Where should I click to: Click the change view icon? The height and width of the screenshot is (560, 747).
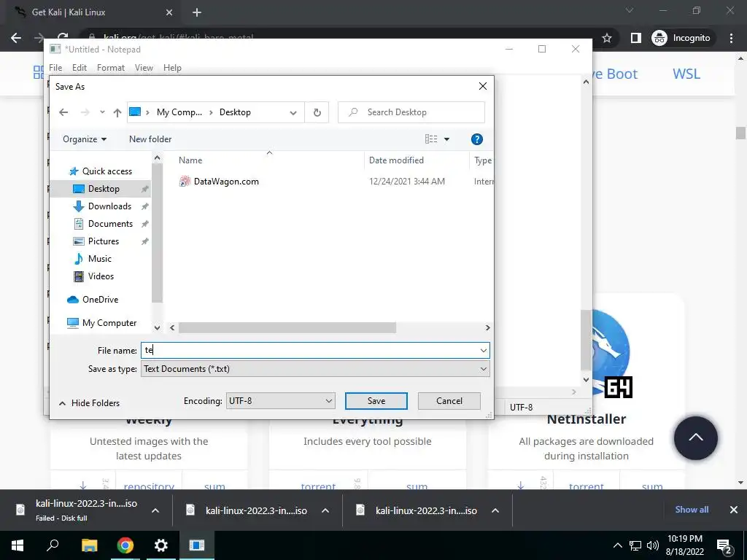[431, 139]
